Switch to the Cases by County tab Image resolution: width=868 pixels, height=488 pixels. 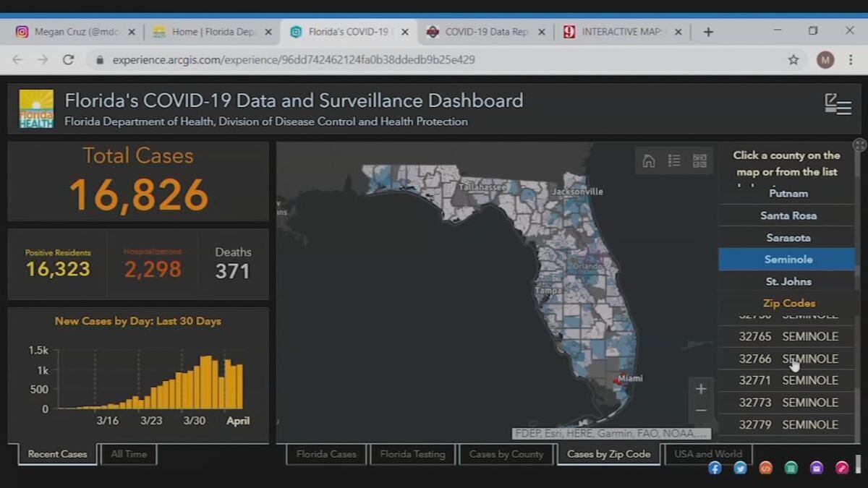[506, 454]
